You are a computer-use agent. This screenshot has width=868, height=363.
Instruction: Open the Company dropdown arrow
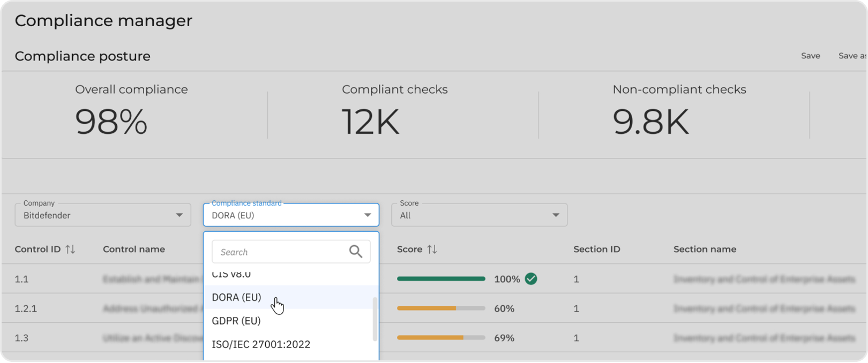(179, 215)
